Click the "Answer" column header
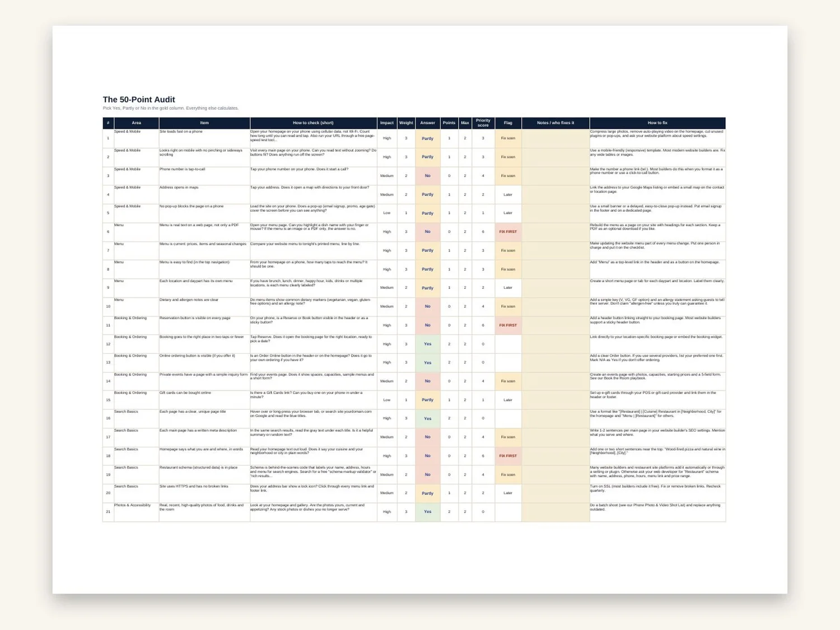 click(x=428, y=123)
